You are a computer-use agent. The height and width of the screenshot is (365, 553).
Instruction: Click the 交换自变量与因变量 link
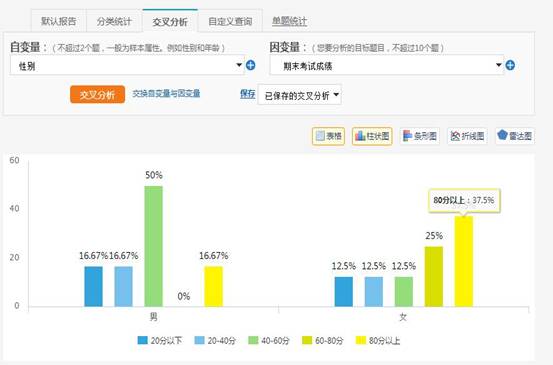[x=166, y=93]
